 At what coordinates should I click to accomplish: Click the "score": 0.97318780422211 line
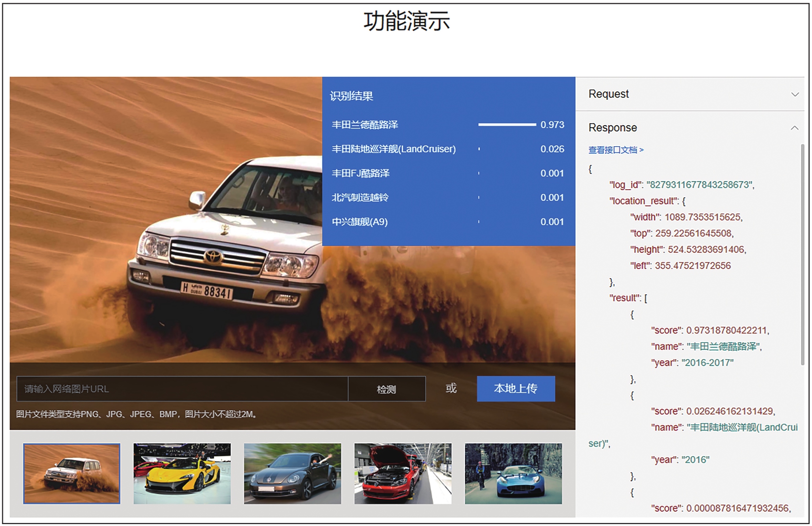tap(710, 330)
